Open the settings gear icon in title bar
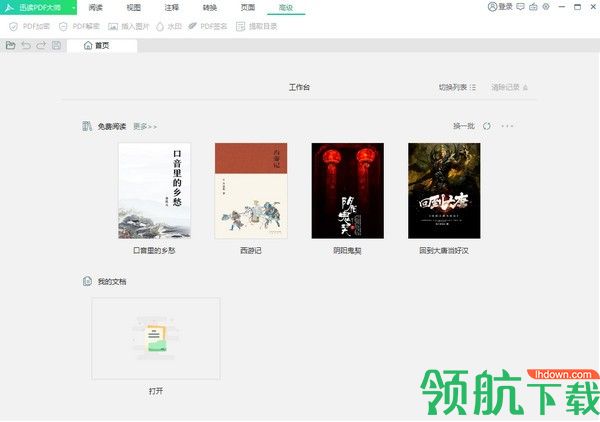Screen dimensions: 600x422 pyautogui.click(x=546, y=7)
